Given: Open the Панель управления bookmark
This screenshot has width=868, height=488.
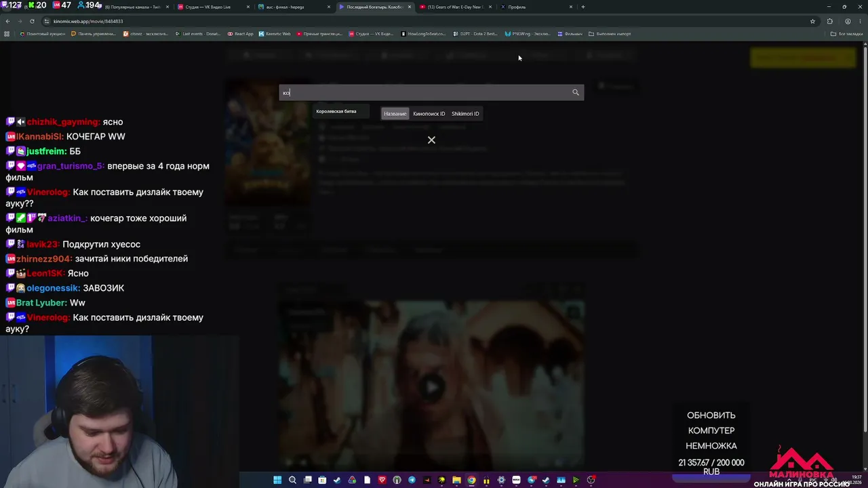Looking at the screenshot, I should tap(94, 34).
